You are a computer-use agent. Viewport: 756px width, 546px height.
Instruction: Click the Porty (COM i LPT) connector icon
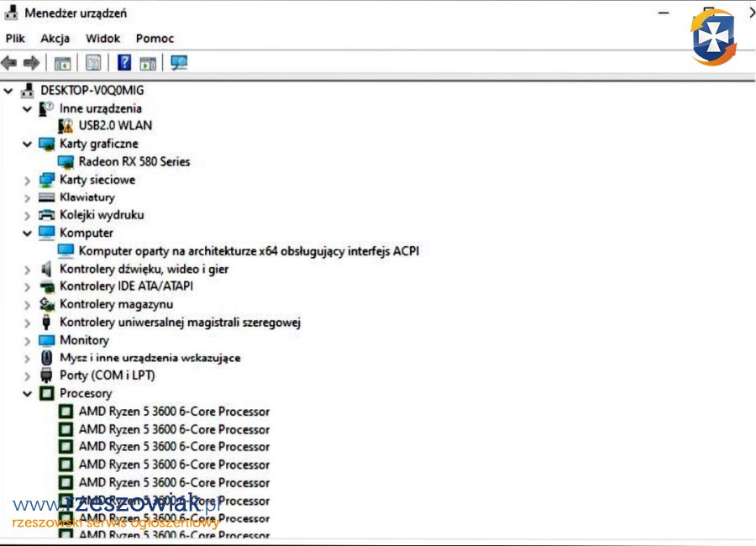46,375
